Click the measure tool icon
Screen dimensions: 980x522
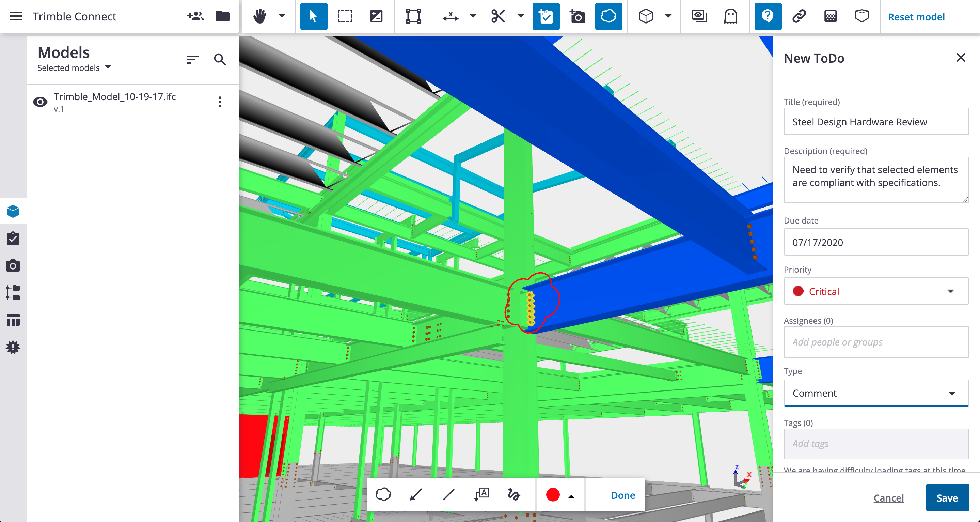[451, 16]
